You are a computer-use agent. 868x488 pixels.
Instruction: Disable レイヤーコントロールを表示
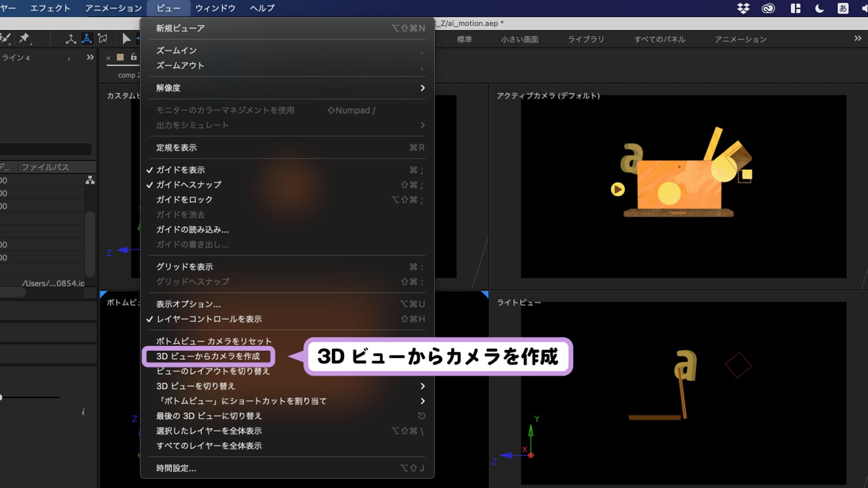208,319
